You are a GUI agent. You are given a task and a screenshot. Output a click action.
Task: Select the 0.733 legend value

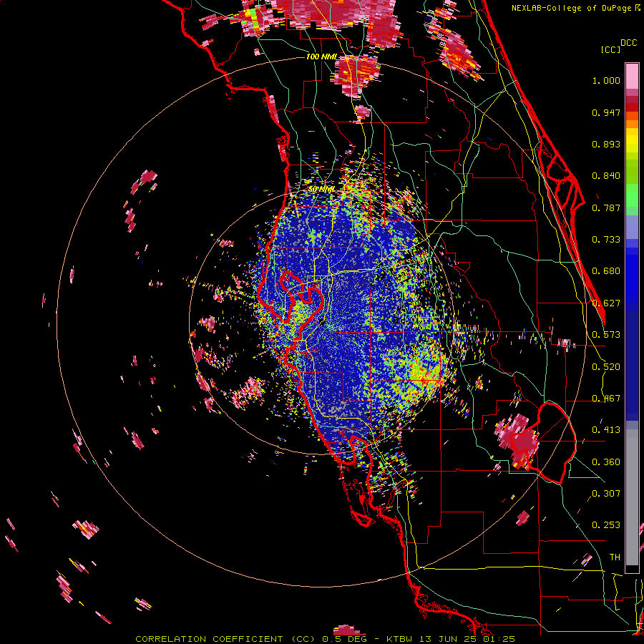point(606,240)
